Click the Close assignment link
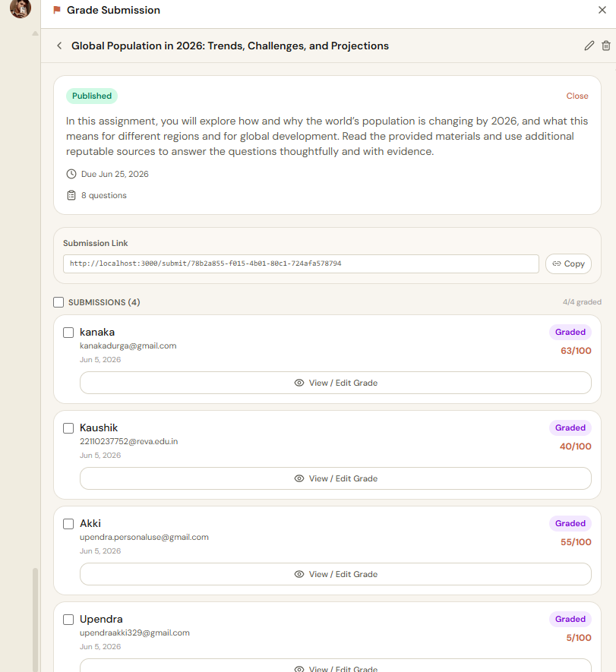The image size is (616, 672). [x=577, y=96]
